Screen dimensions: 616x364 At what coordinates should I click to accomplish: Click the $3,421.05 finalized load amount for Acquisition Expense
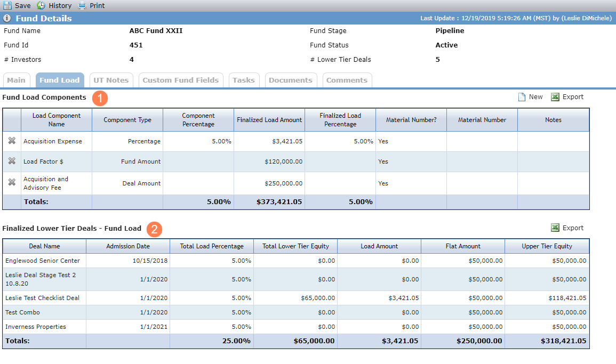pyautogui.click(x=287, y=141)
